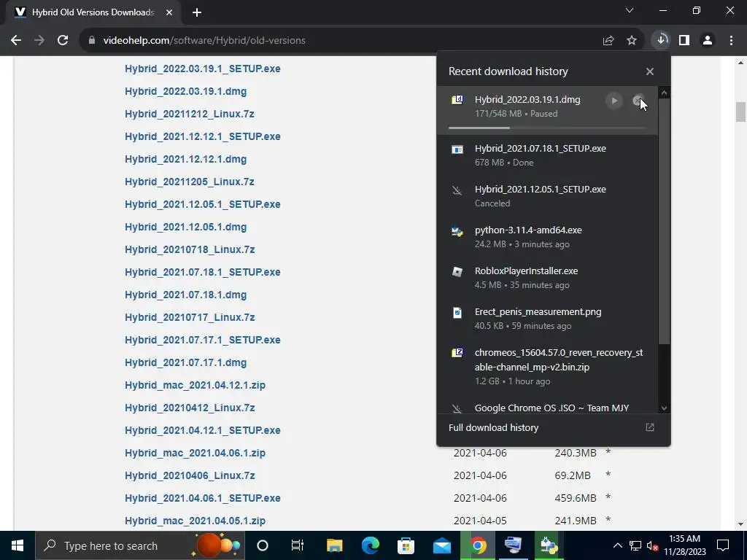
Task: Open the notification center icon
Action: [x=723, y=545]
